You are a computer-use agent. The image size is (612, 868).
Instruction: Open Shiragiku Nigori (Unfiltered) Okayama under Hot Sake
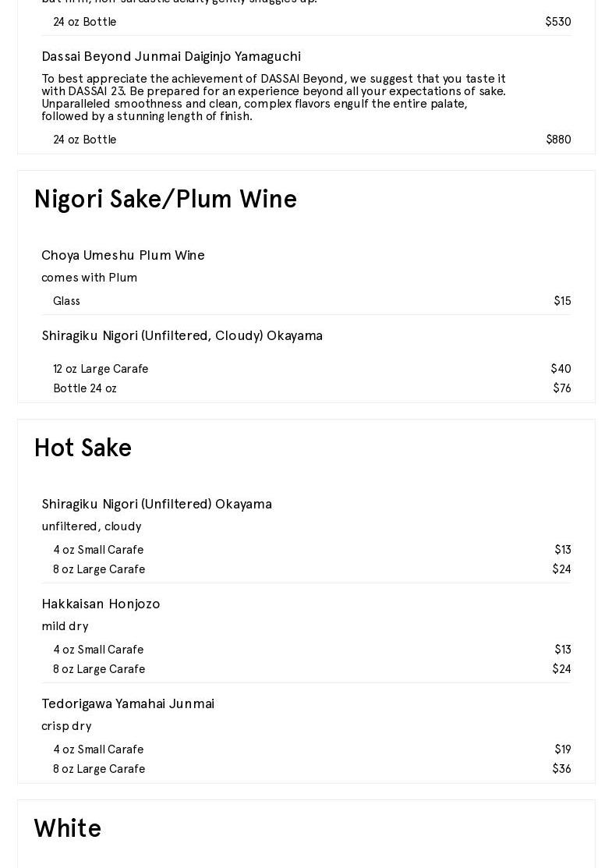(x=157, y=504)
